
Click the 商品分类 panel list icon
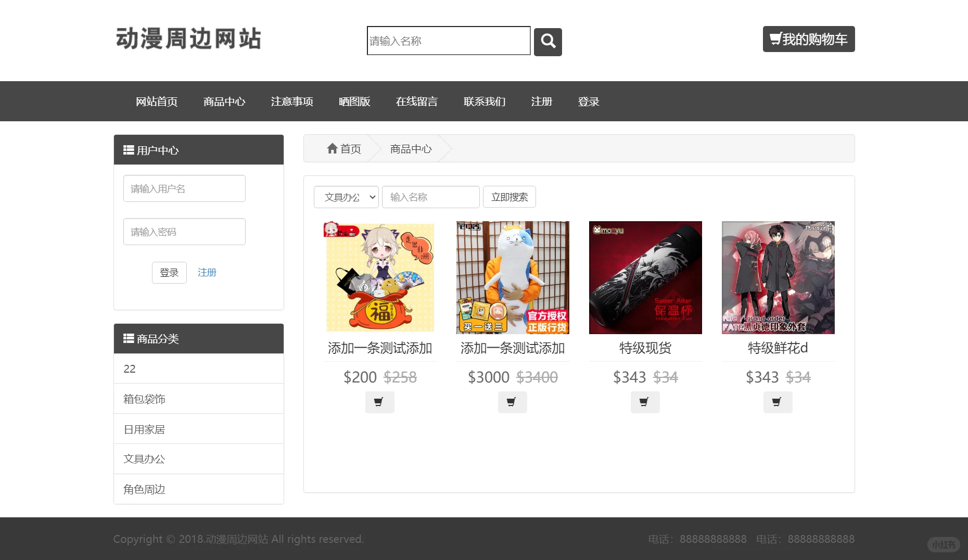click(129, 338)
